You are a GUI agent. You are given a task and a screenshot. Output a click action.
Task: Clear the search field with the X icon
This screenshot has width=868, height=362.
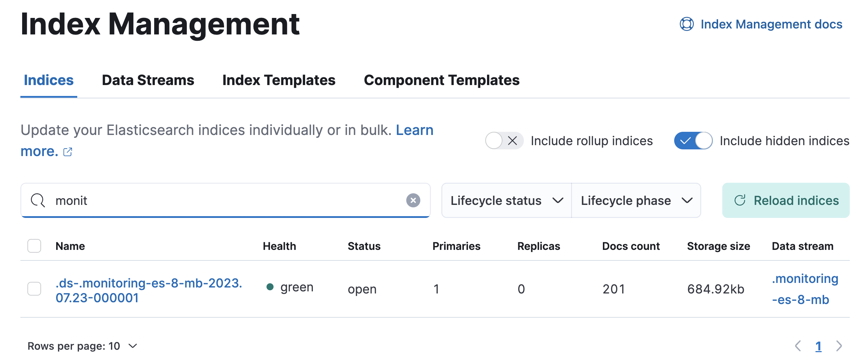[x=413, y=200]
